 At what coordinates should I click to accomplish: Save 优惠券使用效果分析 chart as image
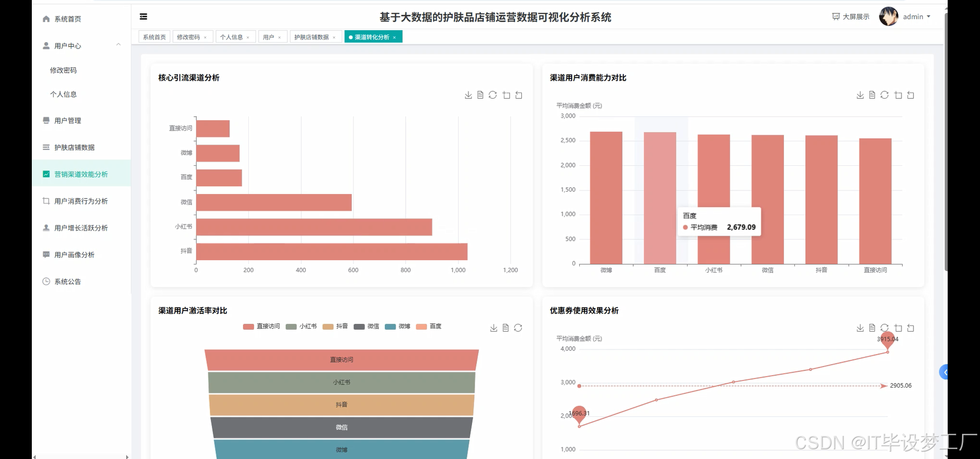click(x=860, y=328)
